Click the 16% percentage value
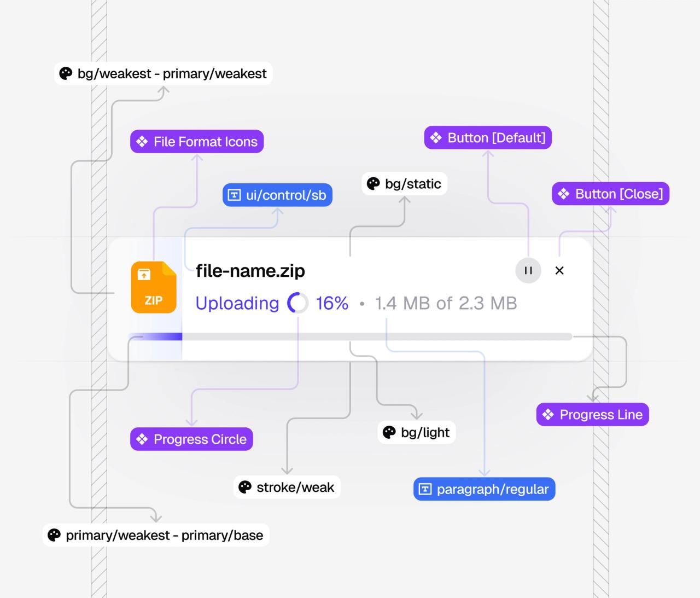This screenshot has height=598, width=700. coord(332,303)
